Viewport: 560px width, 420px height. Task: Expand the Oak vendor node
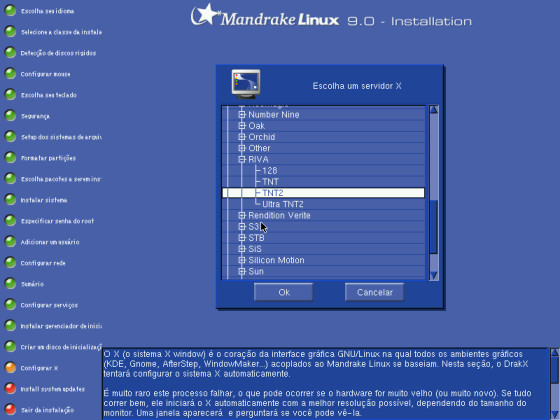pos(242,126)
